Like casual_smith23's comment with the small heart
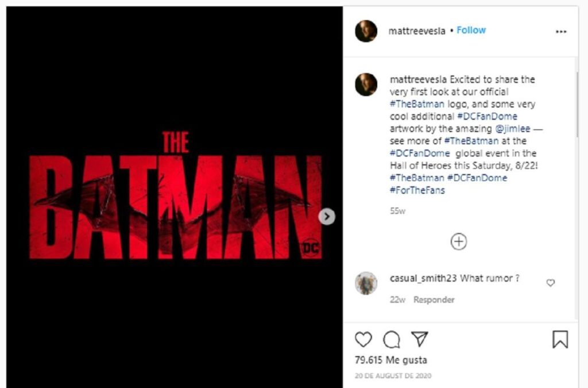The image size is (588, 388). 550,282
